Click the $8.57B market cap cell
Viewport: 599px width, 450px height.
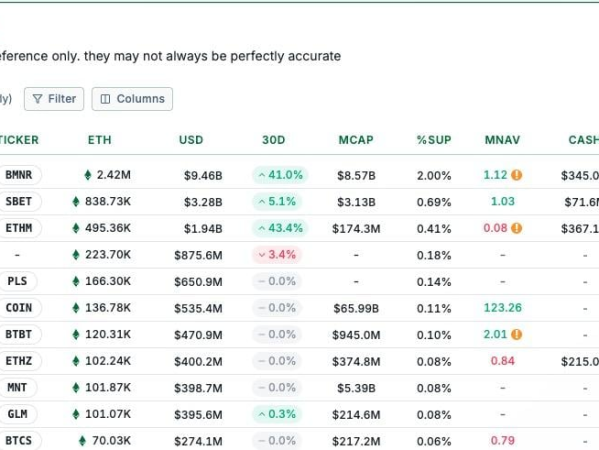click(356, 175)
